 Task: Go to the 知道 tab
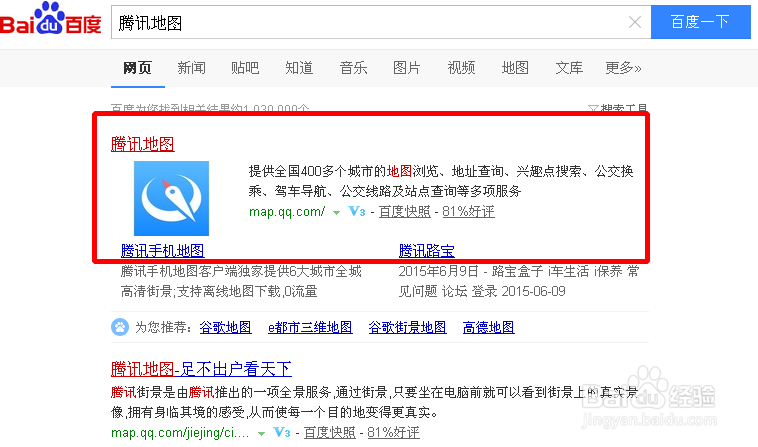click(299, 68)
